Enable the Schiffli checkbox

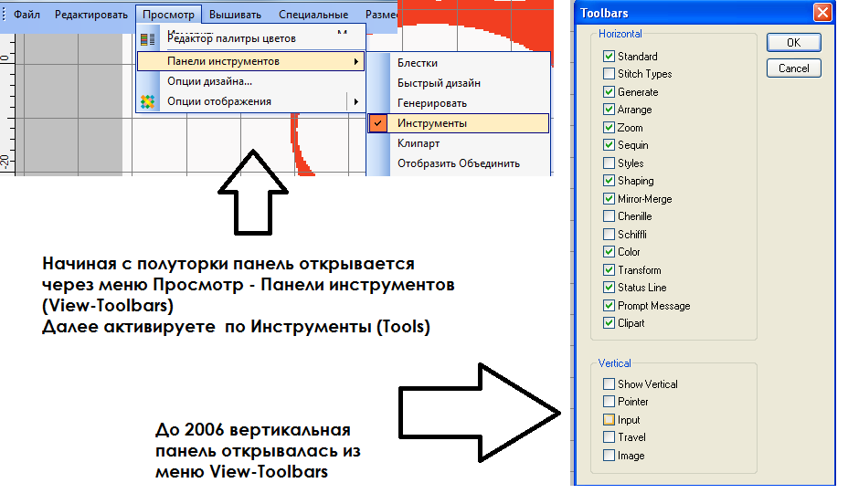(609, 235)
